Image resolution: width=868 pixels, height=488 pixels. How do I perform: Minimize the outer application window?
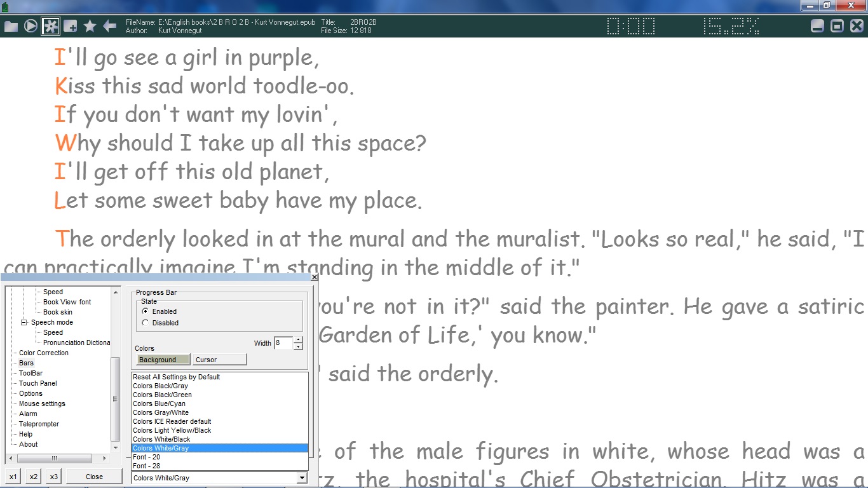(x=810, y=5)
